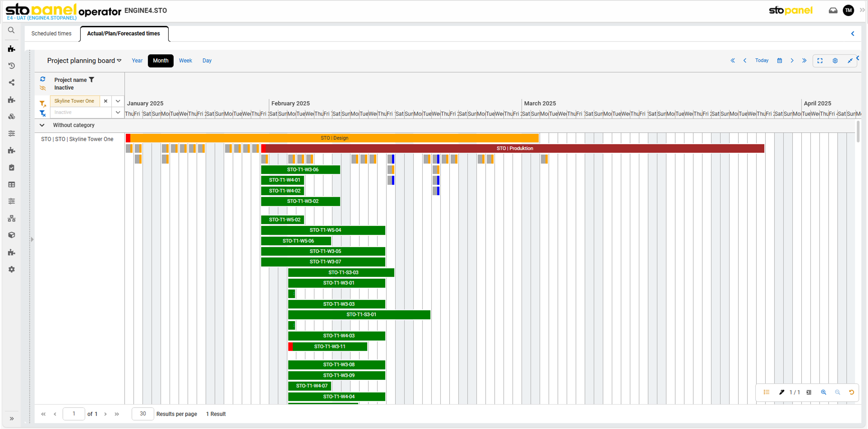The height and width of the screenshot is (429, 868).
Task: Zoom out the Gantt chart
Action: click(x=837, y=392)
